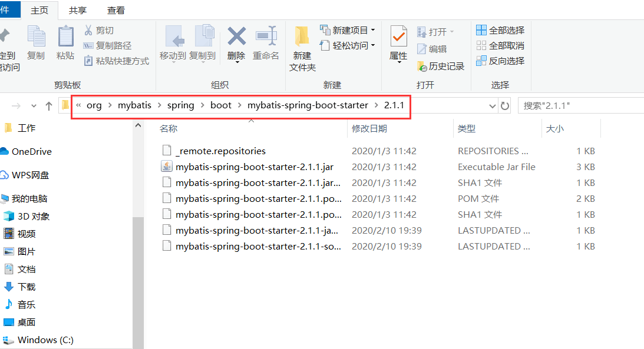644x349 pixels.
Task: Click the search box 搜索"2.1.1"
Action: click(581, 106)
